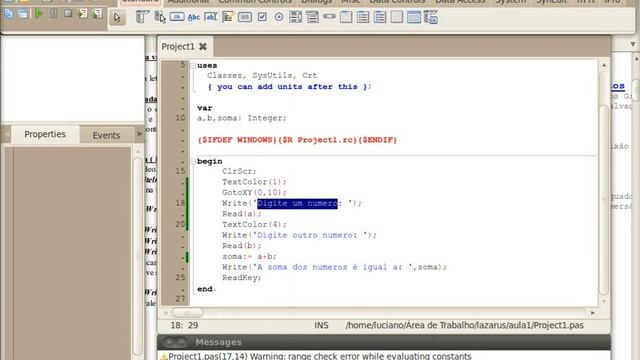Switch to the Project1 editor tab

click(x=178, y=47)
